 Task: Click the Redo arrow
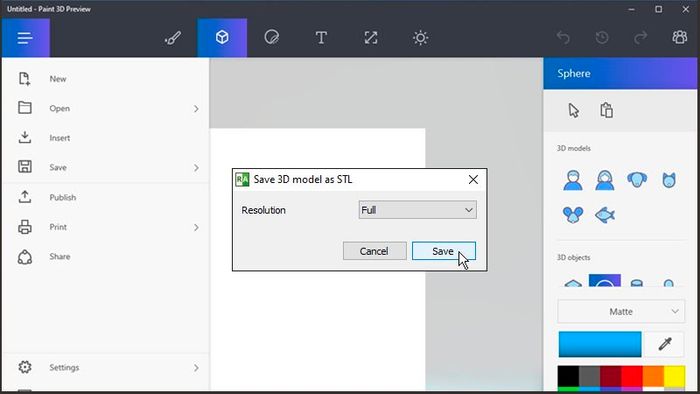click(x=641, y=37)
